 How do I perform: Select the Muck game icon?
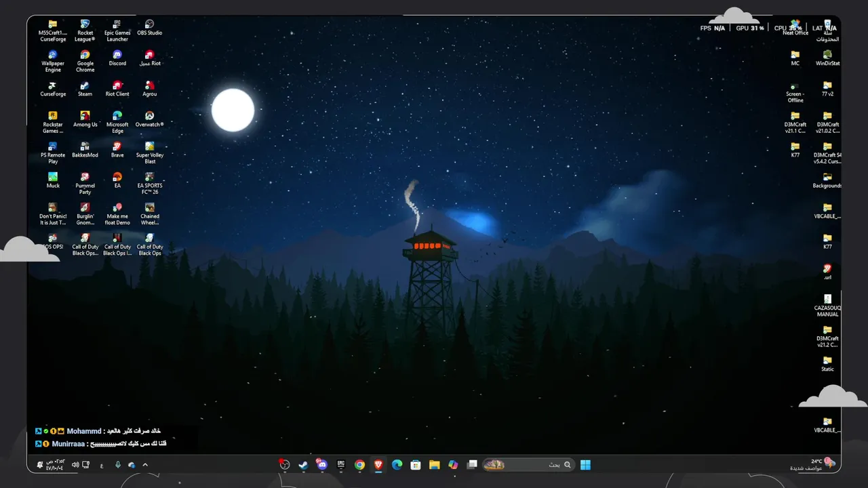click(x=53, y=180)
